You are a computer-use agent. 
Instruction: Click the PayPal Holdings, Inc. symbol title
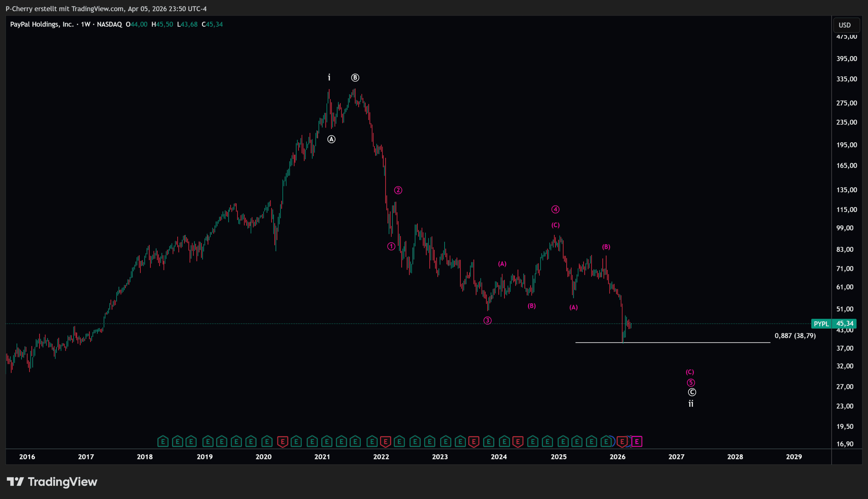coord(41,24)
